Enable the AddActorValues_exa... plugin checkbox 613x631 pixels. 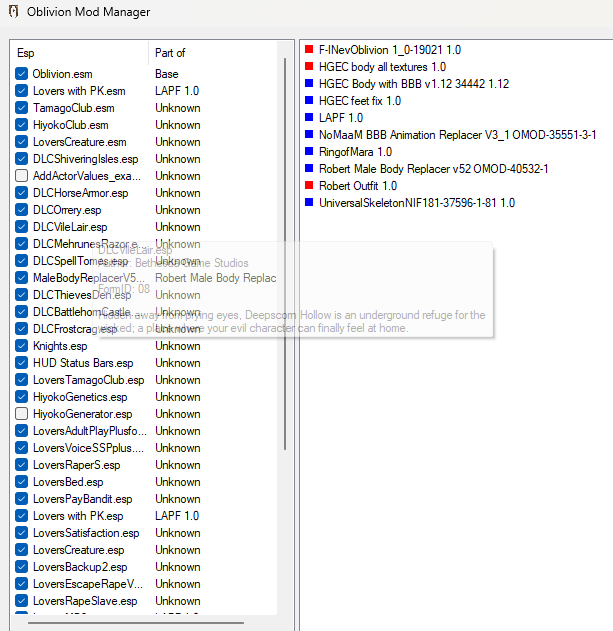click(x=21, y=176)
